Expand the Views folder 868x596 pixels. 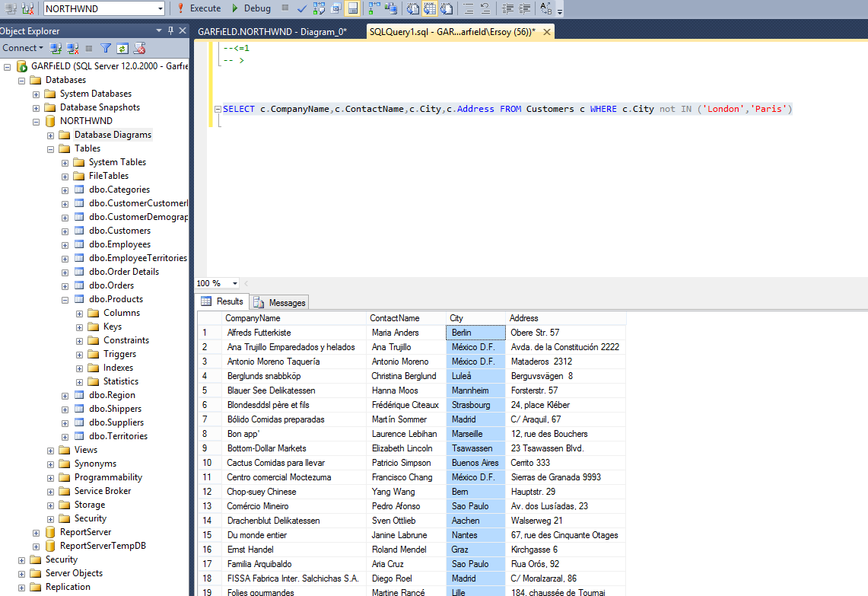pos(50,451)
